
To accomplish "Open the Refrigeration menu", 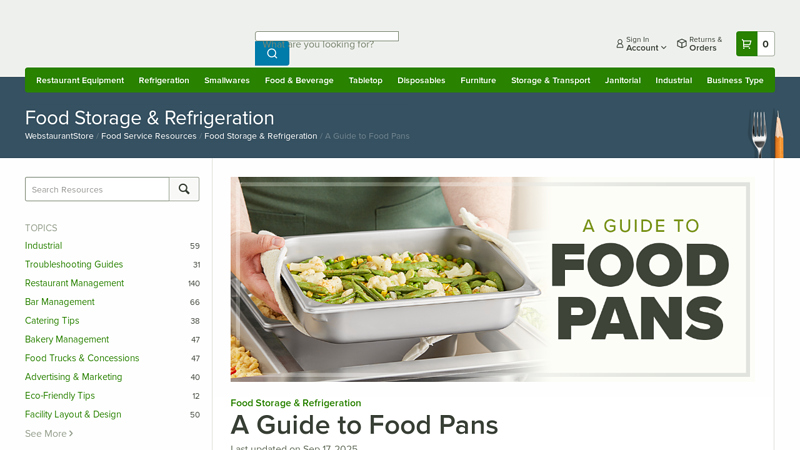I will 164,80.
